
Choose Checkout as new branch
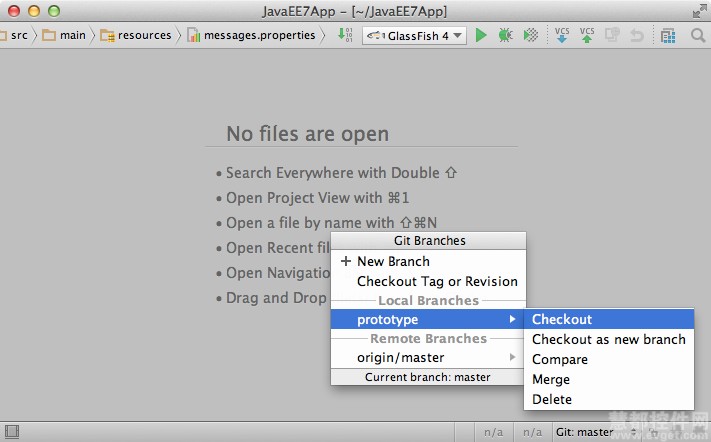pos(609,339)
